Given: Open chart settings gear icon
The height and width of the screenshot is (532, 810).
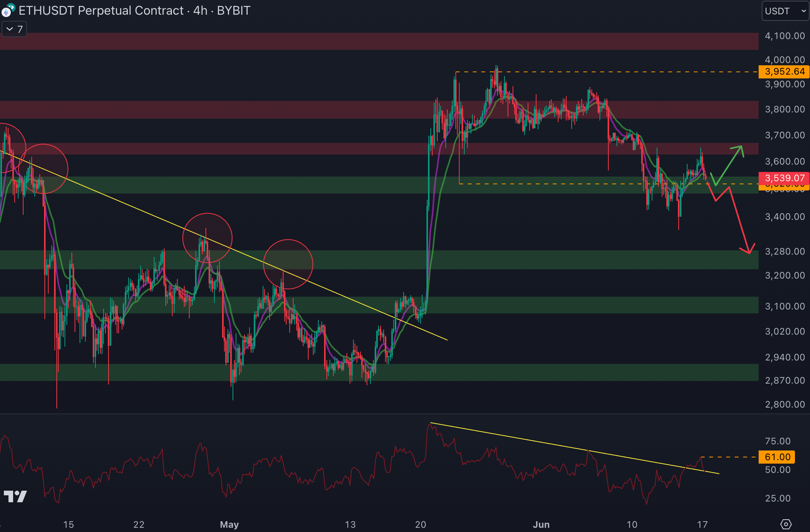Looking at the screenshot, I should click(x=786, y=524).
